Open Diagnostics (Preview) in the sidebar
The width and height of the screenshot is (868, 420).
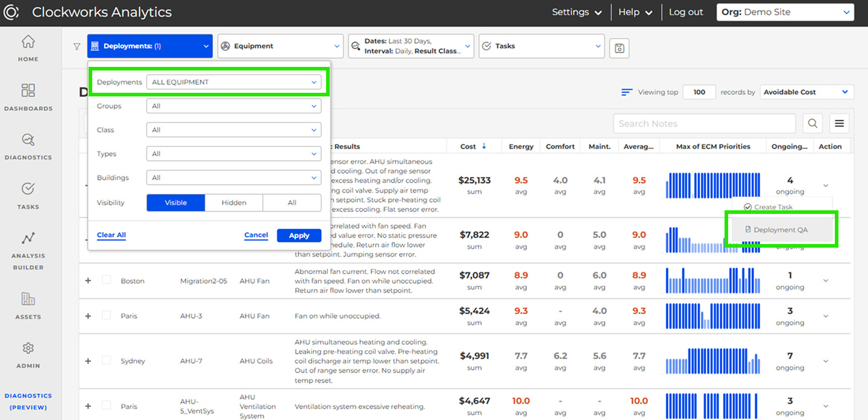(28, 401)
